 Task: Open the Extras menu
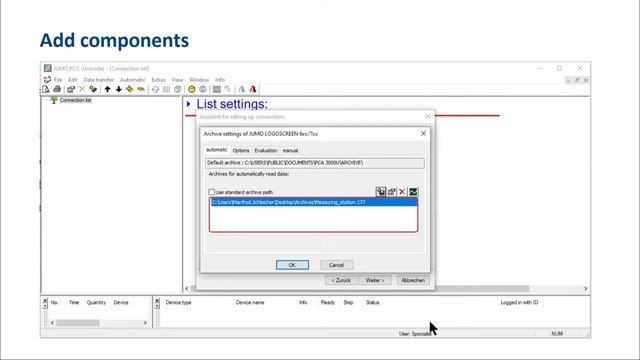(158, 80)
